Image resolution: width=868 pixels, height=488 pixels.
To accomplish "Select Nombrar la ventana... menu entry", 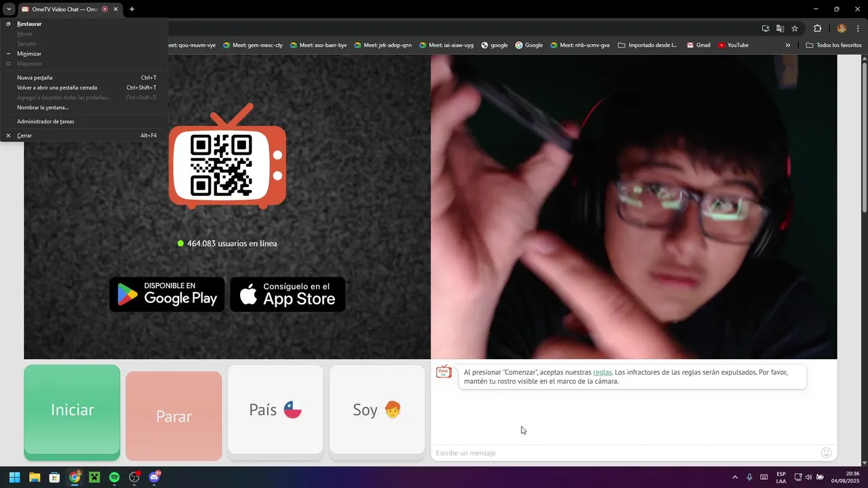I will [84, 107].
